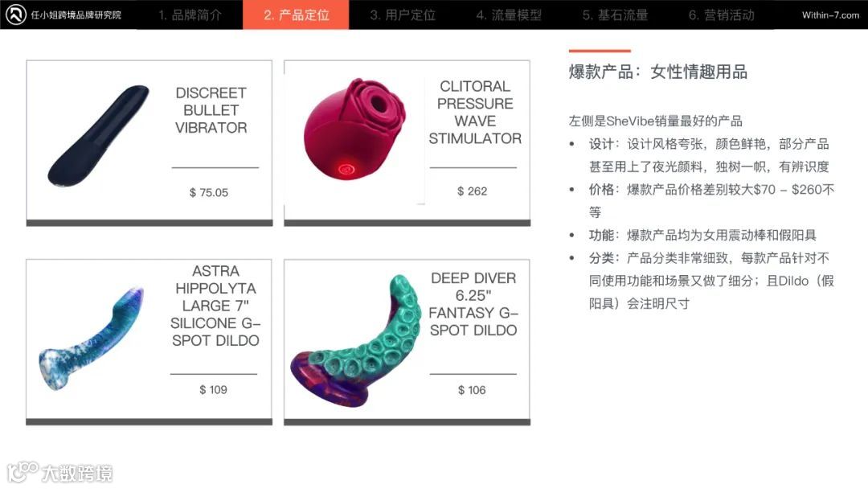Screen dimensions: 868x489
Task: Open the 1. 品牌简介 tab
Action: point(190,15)
